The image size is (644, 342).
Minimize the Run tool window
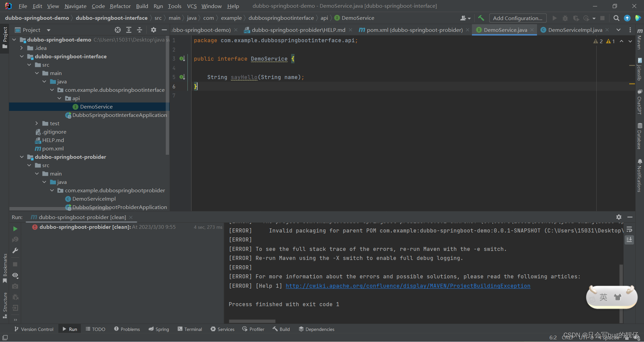tap(630, 217)
